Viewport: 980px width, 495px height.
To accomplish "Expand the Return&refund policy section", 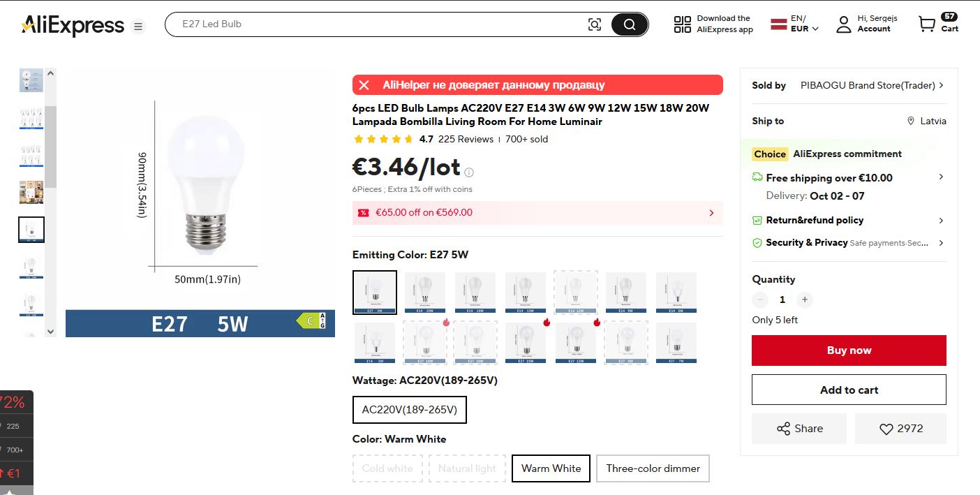I will [941, 221].
